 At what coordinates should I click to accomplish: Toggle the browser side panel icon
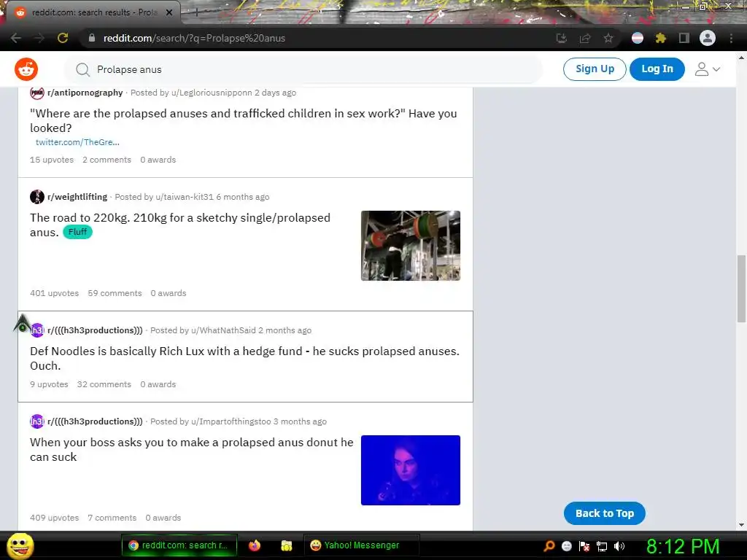[684, 38]
